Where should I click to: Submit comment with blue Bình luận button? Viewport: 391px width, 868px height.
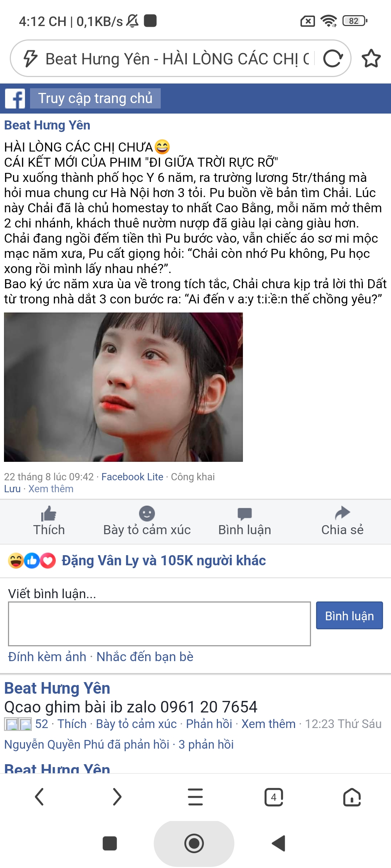[349, 616]
